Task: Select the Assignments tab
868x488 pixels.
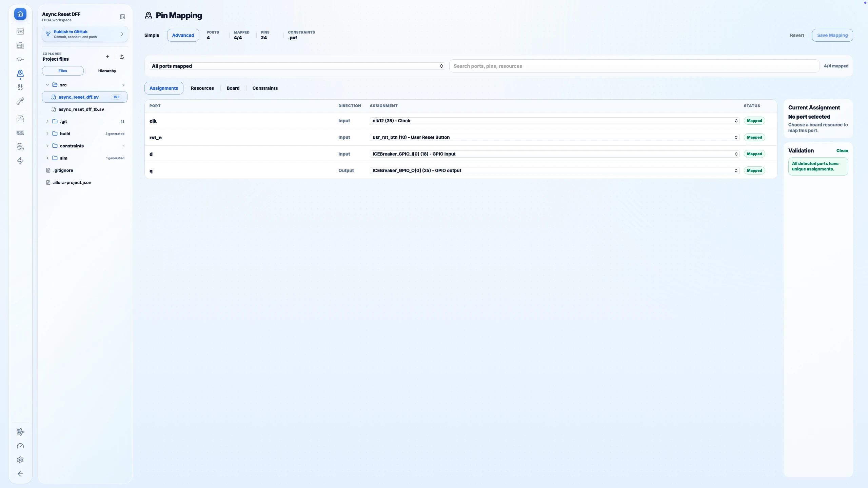Action: point(164,88)
